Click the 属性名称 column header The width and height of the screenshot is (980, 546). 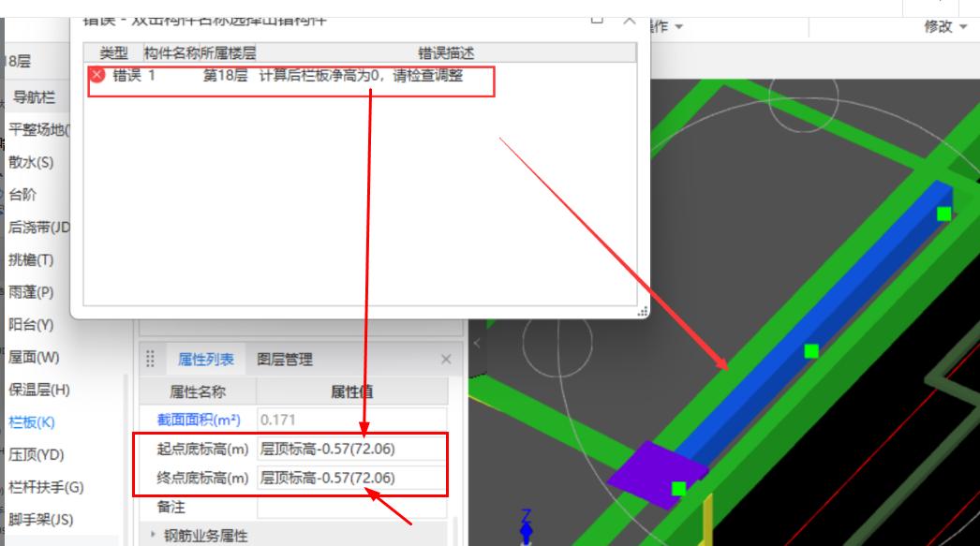click(x=198, y=391)
